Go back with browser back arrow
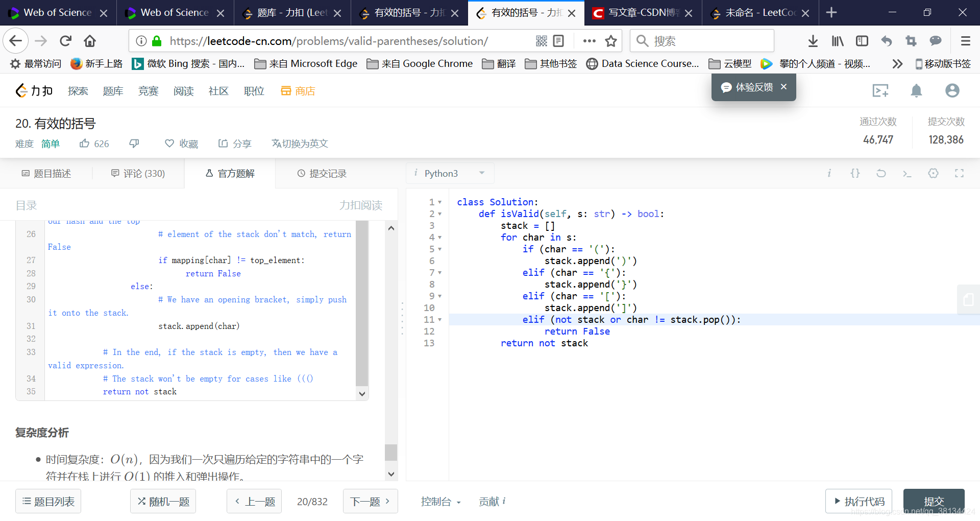This screenshot has width=980, height=521. coord(15,41)
